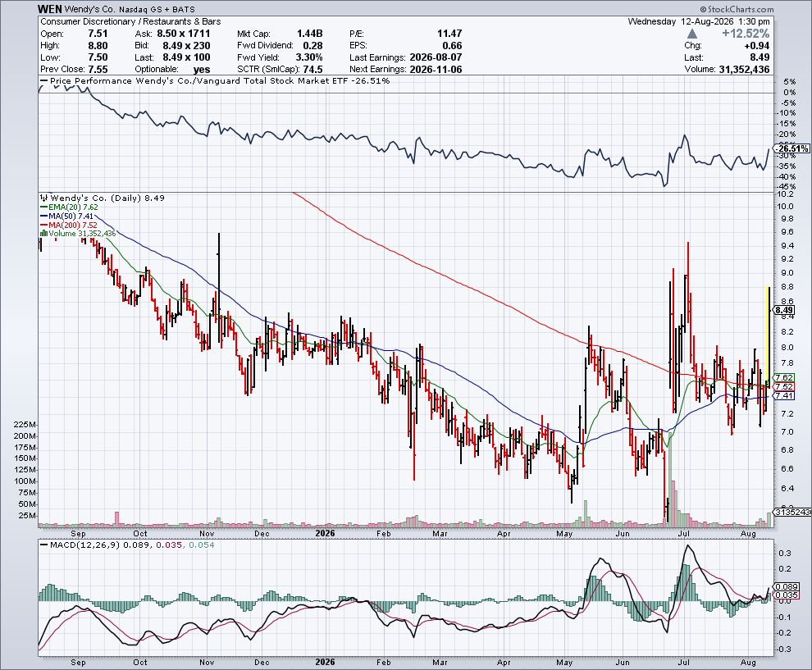812x670 pixels.
Task: Click the Volume value 31,352,436 in the header
Action: click(x=744, y=70)
